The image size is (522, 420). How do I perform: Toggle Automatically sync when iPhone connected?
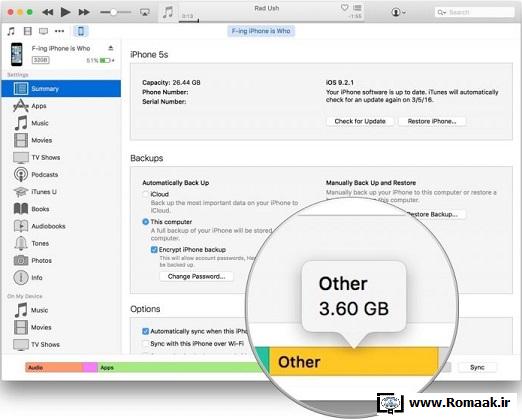[x=145, y=331]
